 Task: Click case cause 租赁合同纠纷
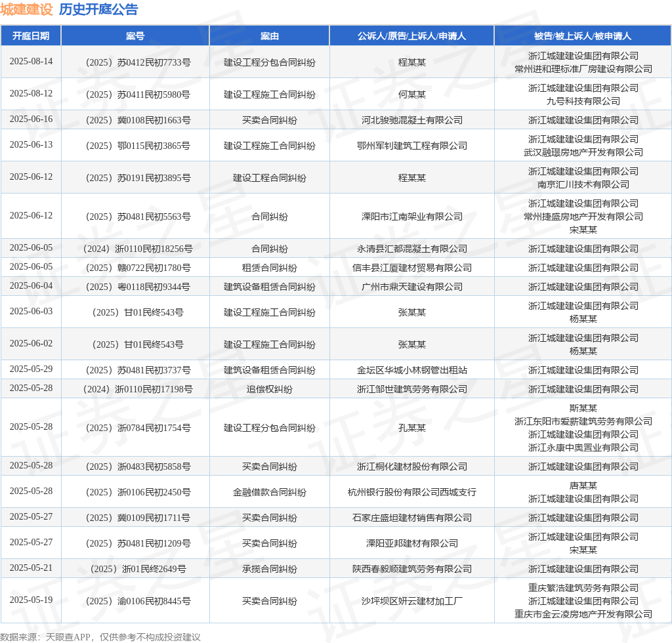(x=270, y=268)
